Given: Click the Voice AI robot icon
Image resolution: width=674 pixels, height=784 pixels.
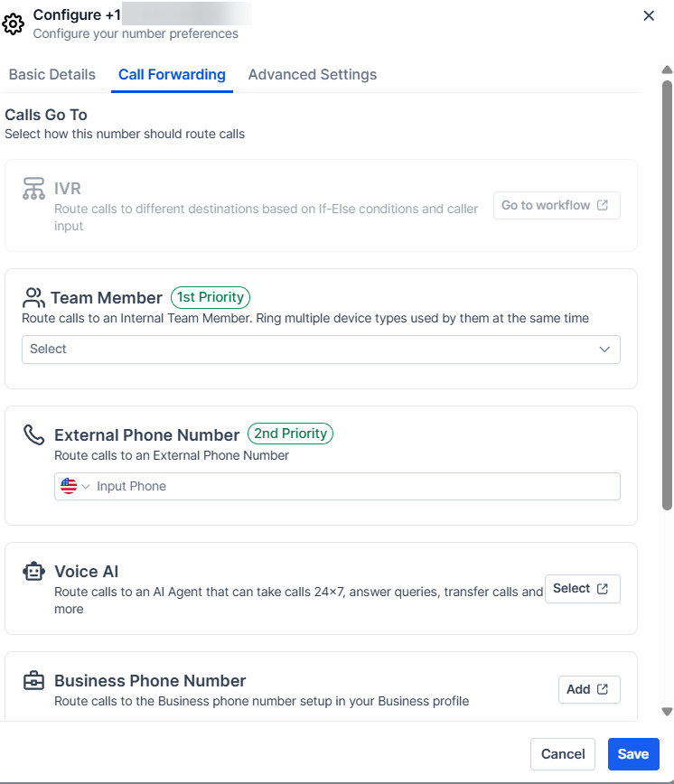Looking at the screenshot, I should click(x=33, y=572).
